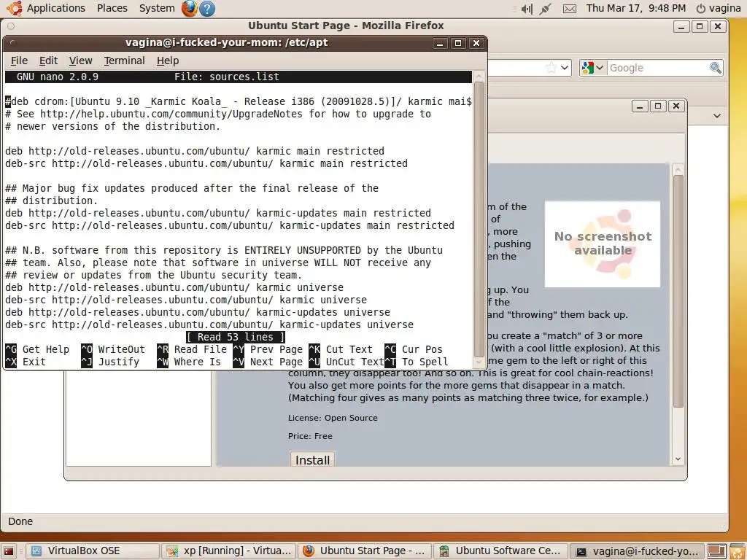Click the date and time clock
The width and height of the screenshot is (747, 560).
pos(636,8)
